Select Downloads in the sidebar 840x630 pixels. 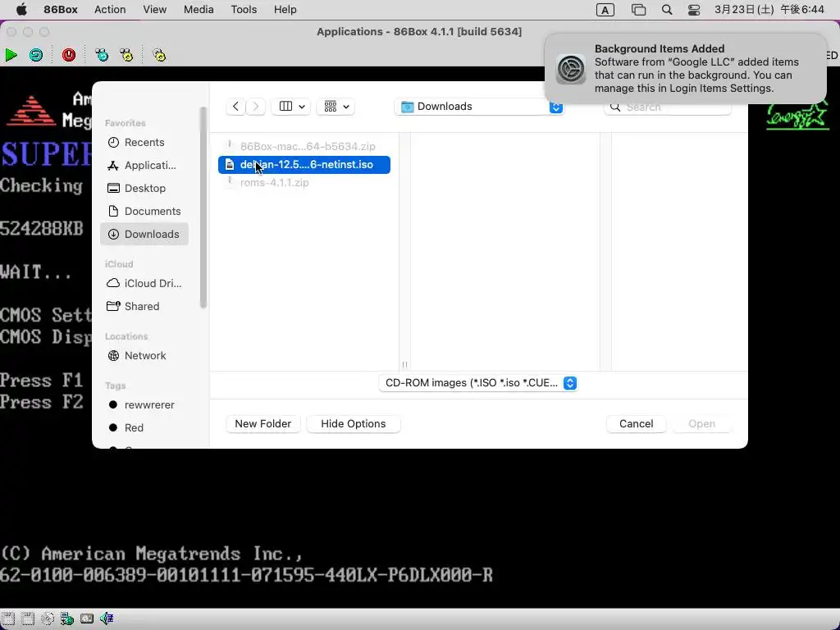pos(144,234)
